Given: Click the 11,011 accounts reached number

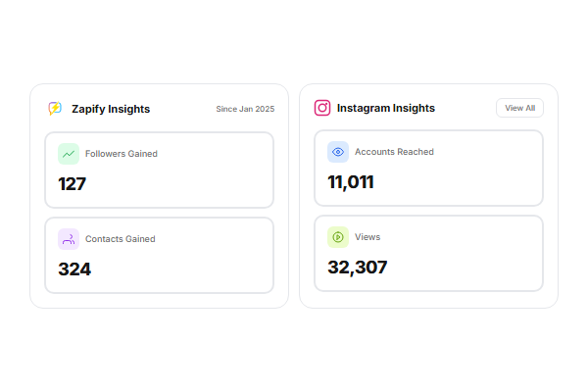Looking at the screenshot, I should click(x=351, y=182).
